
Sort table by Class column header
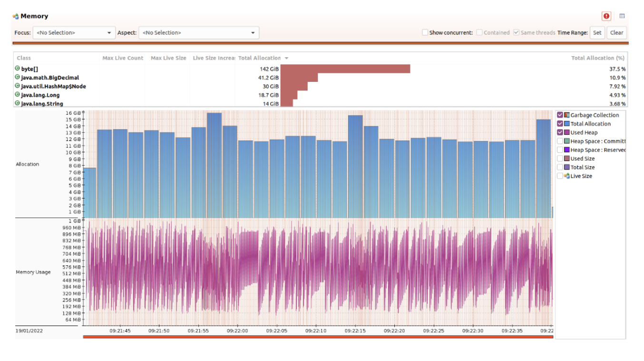coord(57,58)
